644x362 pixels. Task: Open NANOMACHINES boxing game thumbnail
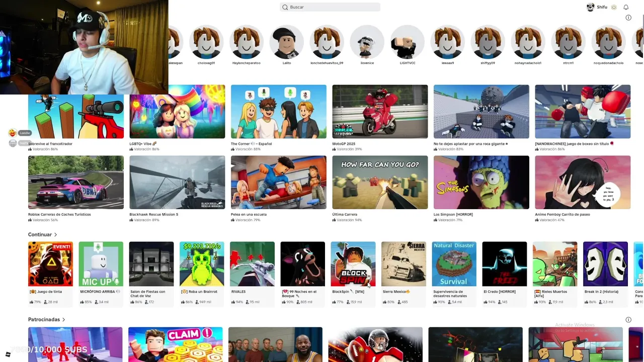583,112
